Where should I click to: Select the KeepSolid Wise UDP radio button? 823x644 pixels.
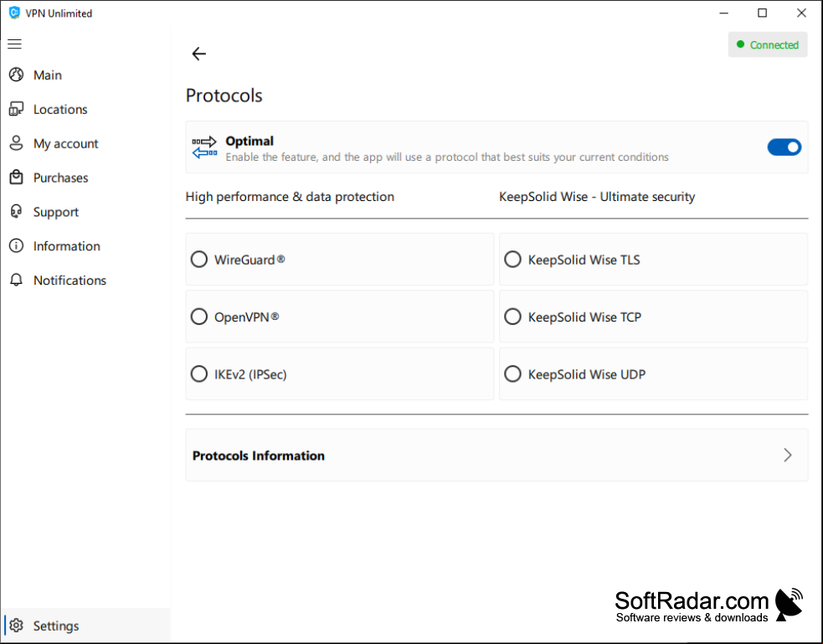coord(512,374)
